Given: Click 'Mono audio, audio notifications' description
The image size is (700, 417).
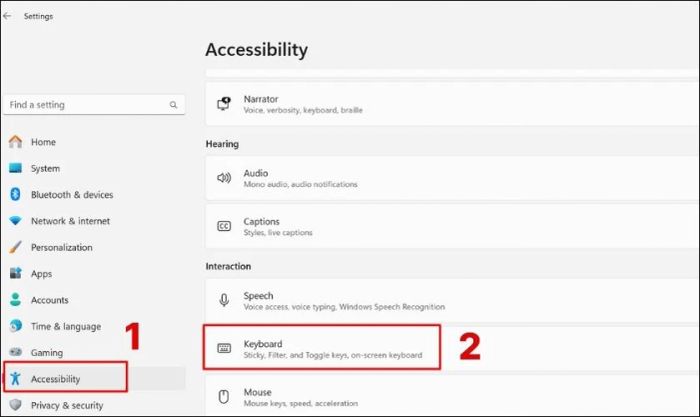Looking at the screenshot, I should pyautogui.click(x=300, y=184).
